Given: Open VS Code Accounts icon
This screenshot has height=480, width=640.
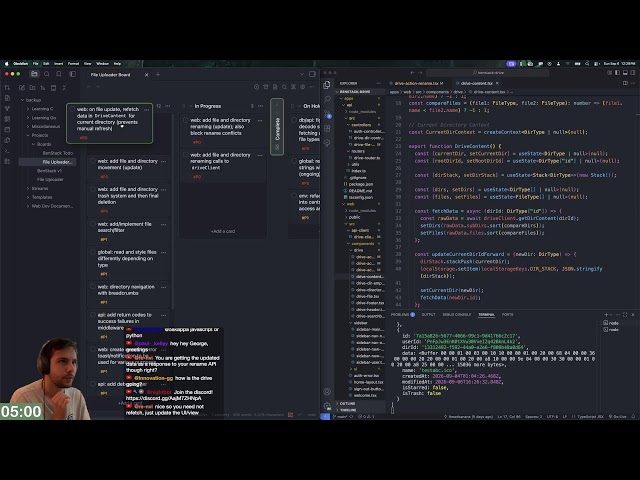Looking at the screenshot, I should click(327, 391).
